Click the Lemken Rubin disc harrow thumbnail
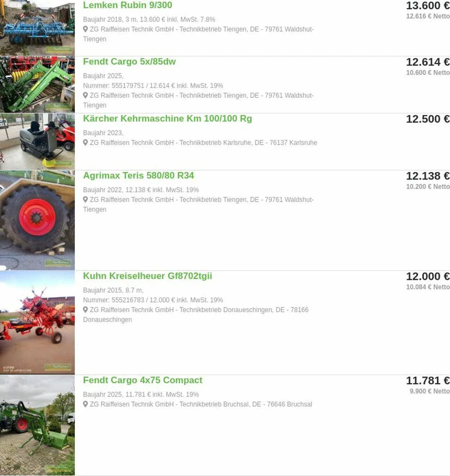The height and width of the screenshot is (476, 450). click(37, 28)
